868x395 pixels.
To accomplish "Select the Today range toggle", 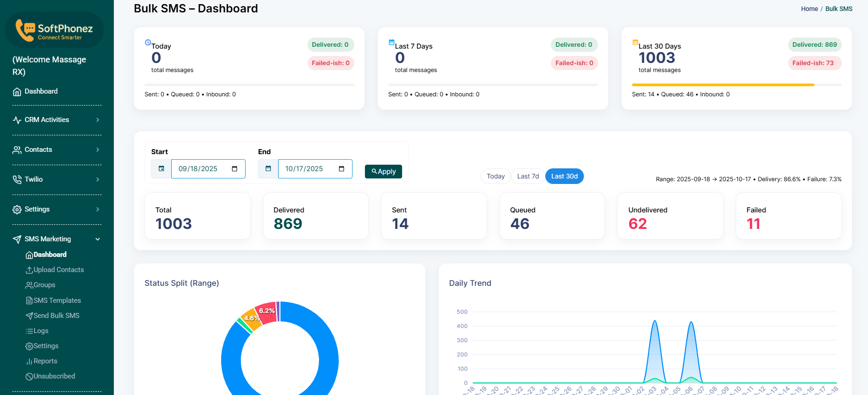I will [495, 176].
